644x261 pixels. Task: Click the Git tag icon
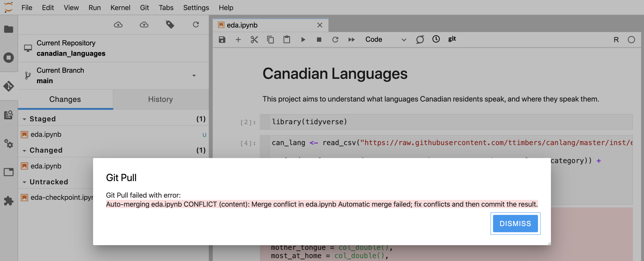170,25
